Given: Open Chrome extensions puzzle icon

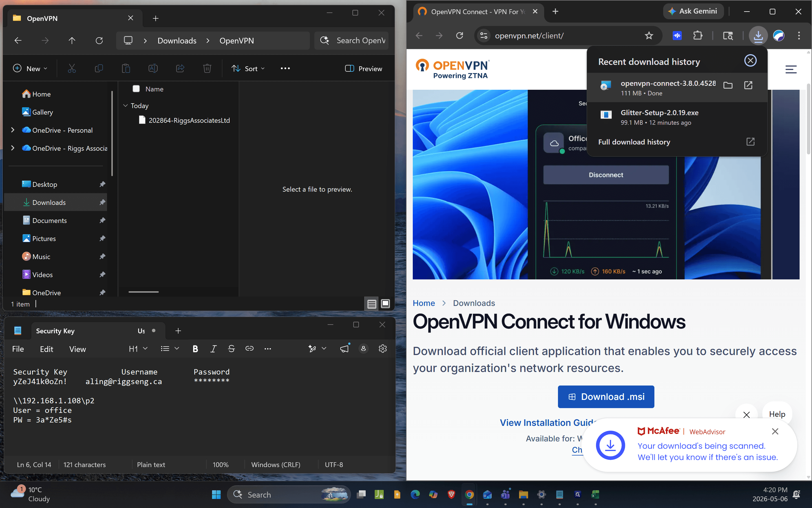Looking at the screenshot, I should [x=698, y=36].
